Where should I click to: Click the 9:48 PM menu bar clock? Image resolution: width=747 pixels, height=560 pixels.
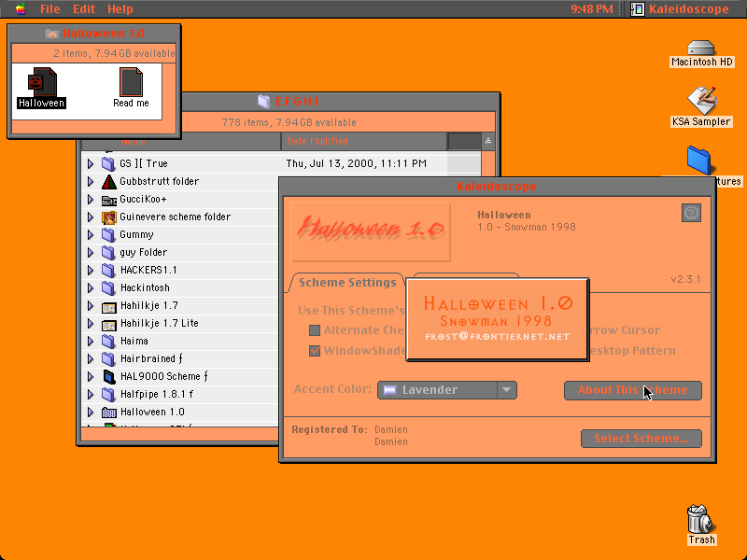click(x=592, y=8)
